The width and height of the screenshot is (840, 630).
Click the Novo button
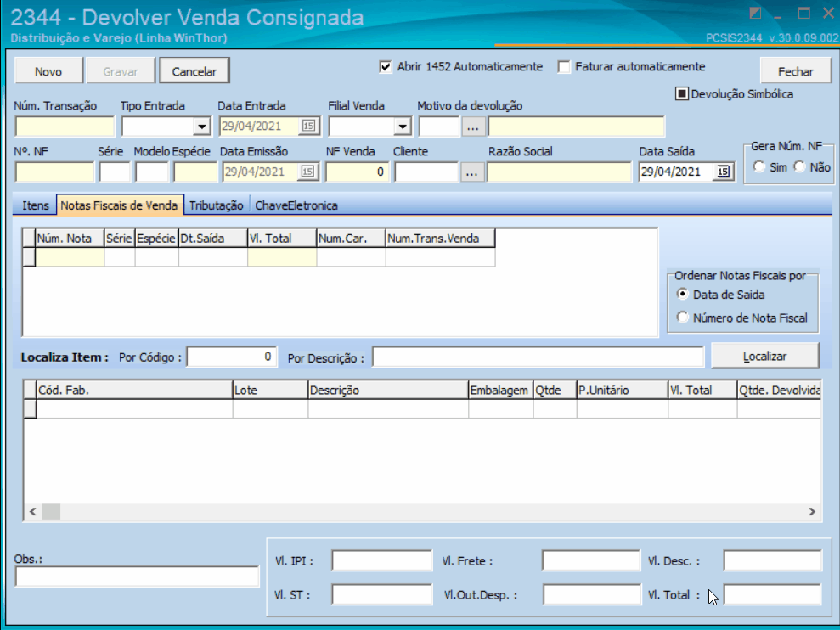48,71
